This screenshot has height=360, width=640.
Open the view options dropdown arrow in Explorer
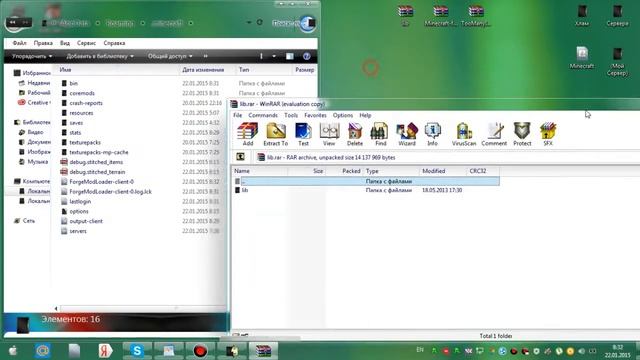pos(274,56)
